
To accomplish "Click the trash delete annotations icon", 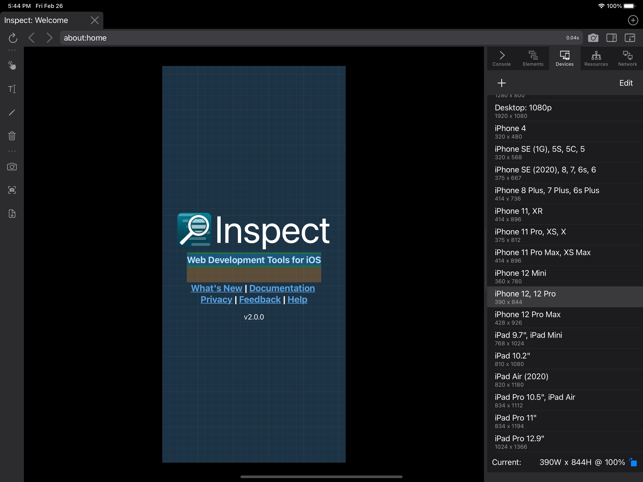I will tap(12, 136).
